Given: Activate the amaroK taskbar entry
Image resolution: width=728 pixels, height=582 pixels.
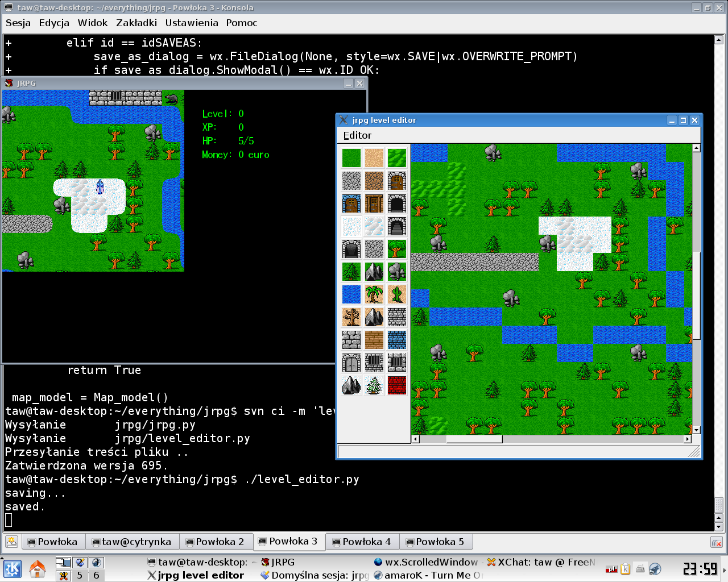Looking at the screenshot, I should [428, 575].
